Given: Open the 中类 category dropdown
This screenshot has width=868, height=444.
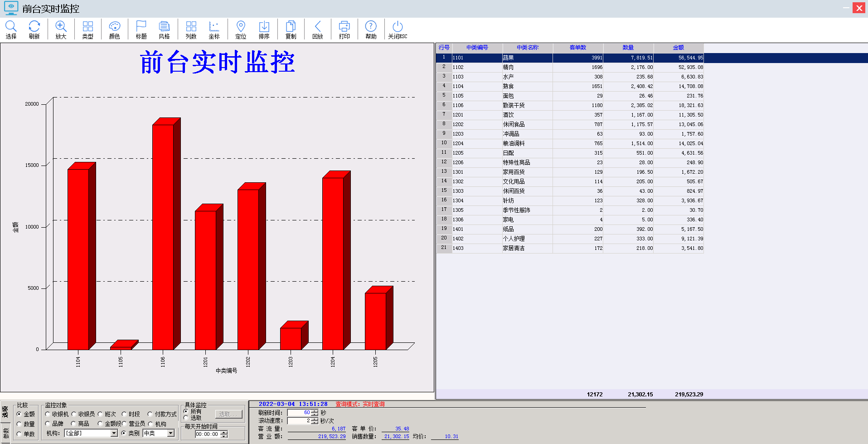Looking at the screenshot, I should pyautogui.click(x=170, y=434).
